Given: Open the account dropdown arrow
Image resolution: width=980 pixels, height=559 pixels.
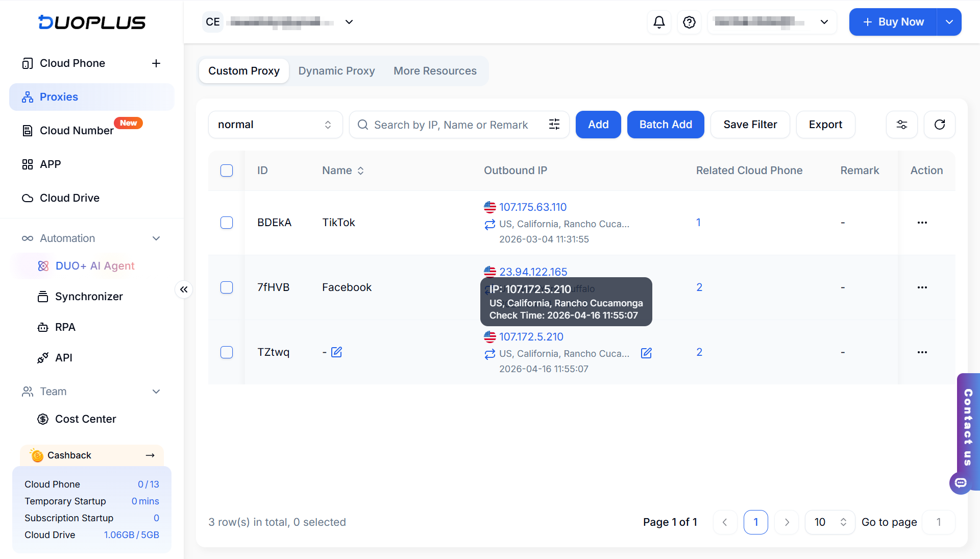Looking at the screenshot, I should pyautogui.click(x=824, y=22).
